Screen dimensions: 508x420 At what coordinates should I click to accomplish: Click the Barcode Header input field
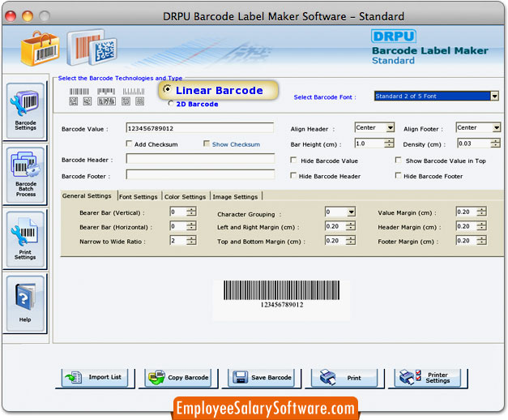[x=200, y=159]
